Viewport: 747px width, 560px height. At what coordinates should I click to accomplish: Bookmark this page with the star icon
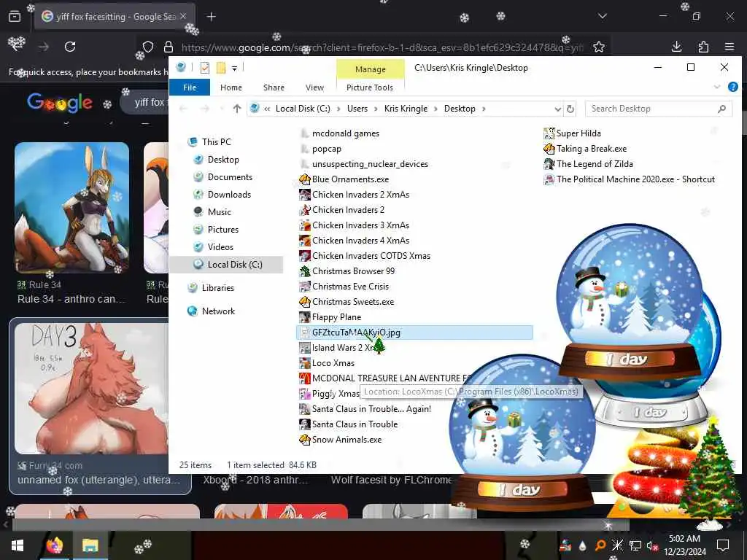pyautogui.click(x=599, y=47)
